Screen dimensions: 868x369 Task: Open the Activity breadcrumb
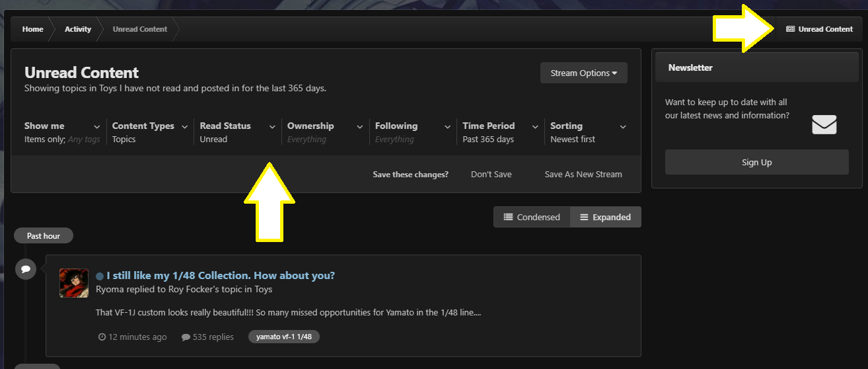[78, 29]
